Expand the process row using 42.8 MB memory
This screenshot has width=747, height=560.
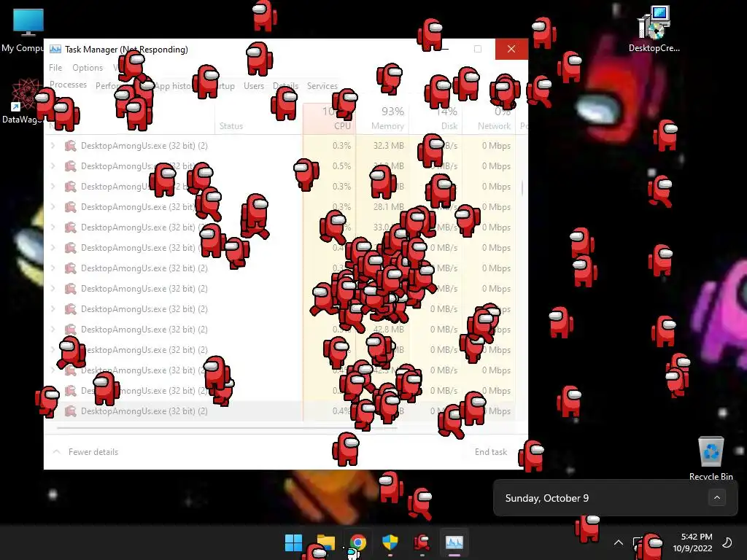(53, 330)
